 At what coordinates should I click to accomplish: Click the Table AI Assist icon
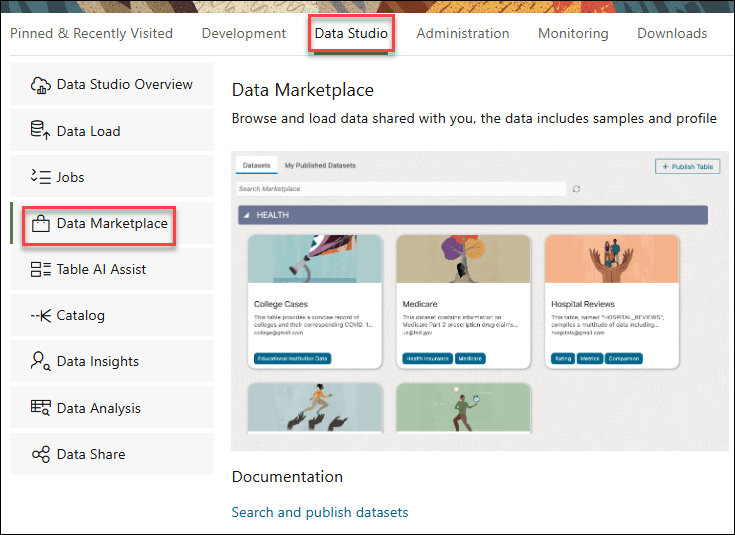41,269
